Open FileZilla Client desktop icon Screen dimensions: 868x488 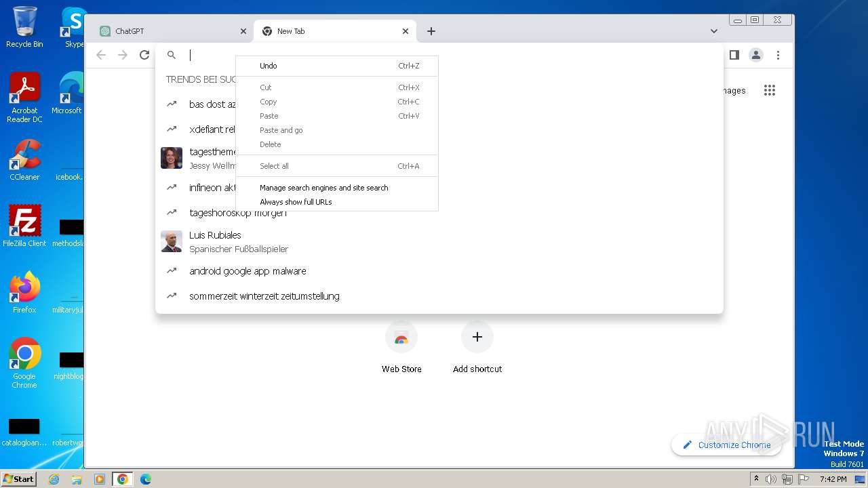pos(24,226)
